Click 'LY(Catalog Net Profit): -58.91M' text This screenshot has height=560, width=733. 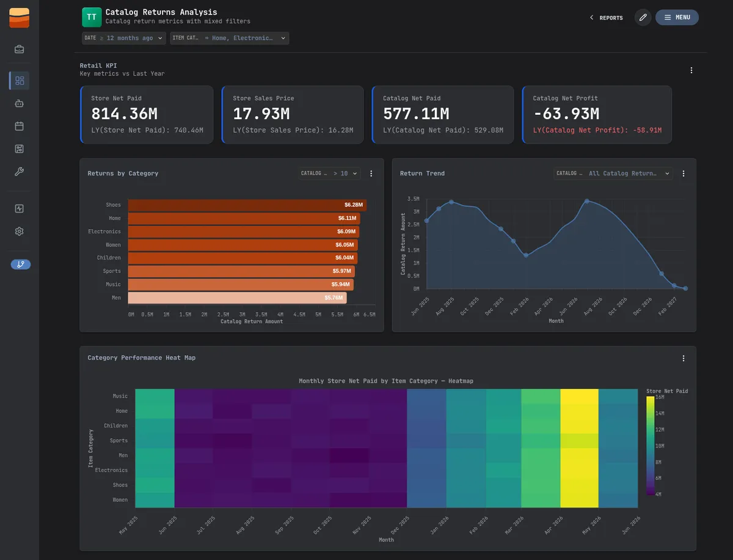point(597,130)
